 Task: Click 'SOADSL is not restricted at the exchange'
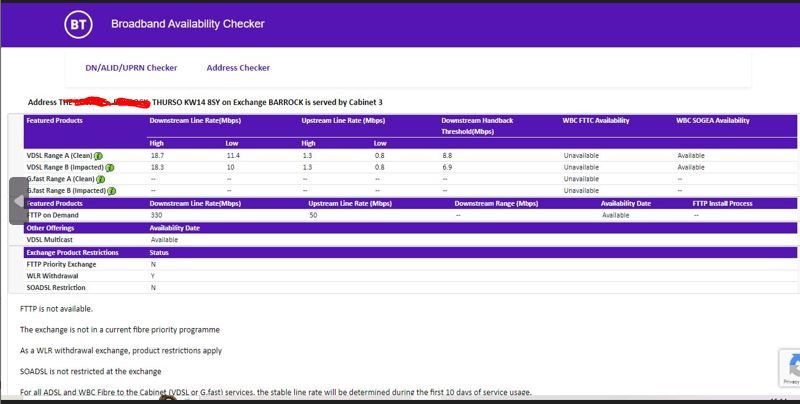[91, 372]
